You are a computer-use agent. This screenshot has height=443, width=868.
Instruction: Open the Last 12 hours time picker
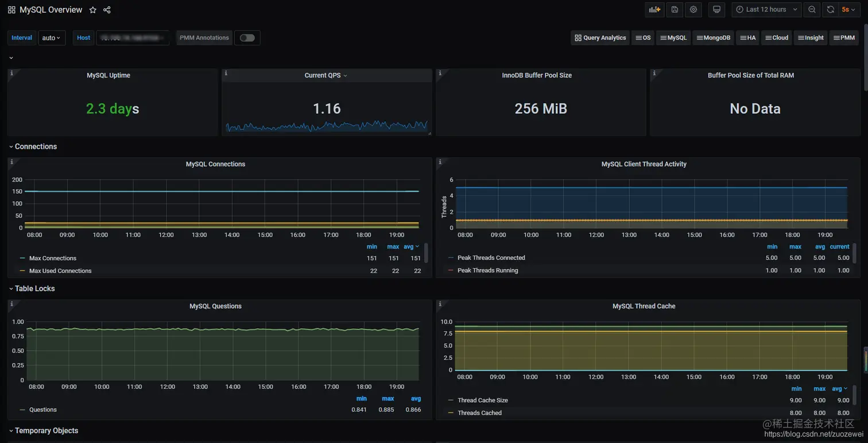click(766, 9)
